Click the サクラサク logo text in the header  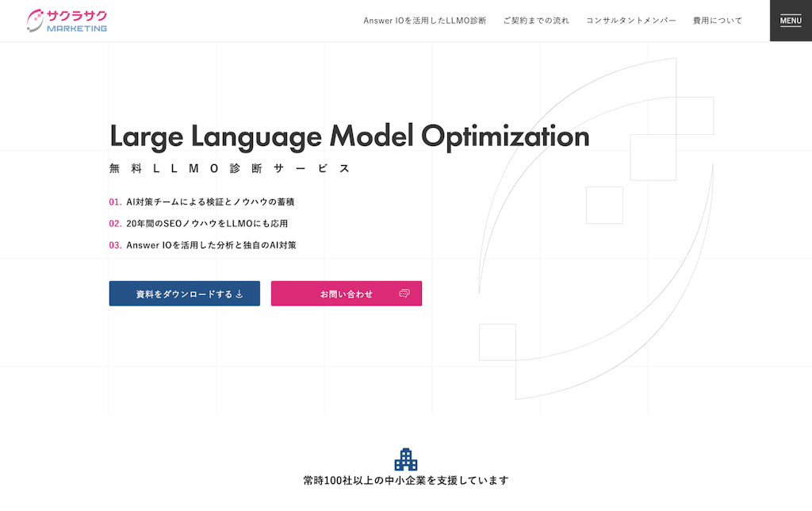75,16
